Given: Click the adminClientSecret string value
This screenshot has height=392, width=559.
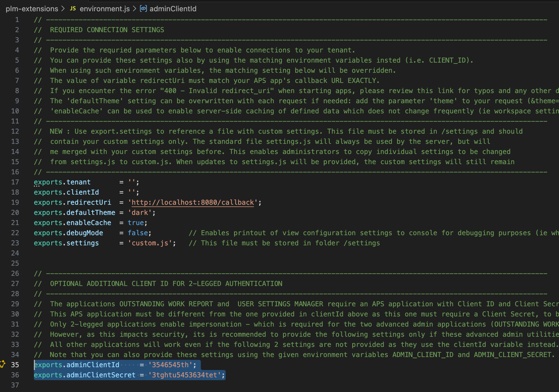Looking at the screenshot, I should click(184, 375).
